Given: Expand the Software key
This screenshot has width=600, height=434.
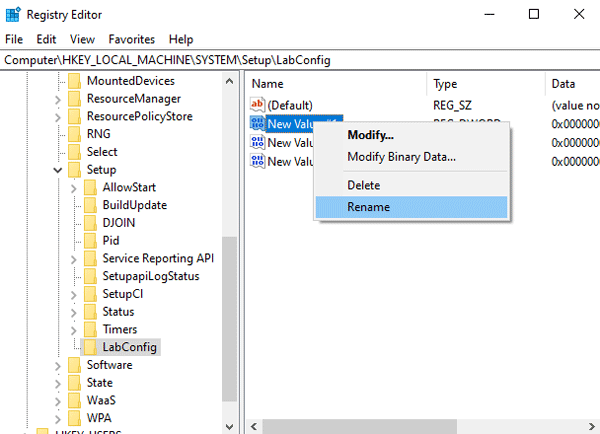Looking at the screenshot, I should [57, 366].
